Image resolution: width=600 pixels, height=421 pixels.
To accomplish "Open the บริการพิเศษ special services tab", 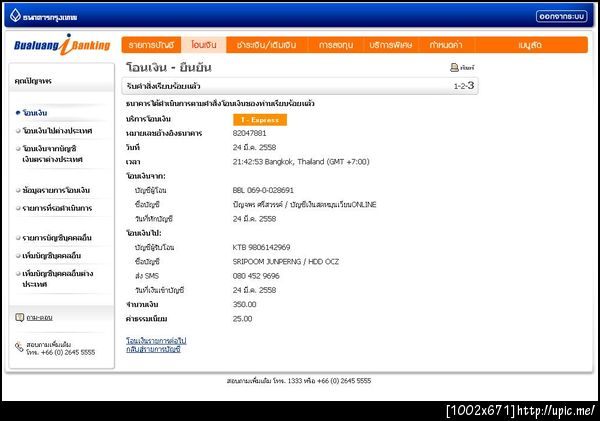I will click(391, 45).
